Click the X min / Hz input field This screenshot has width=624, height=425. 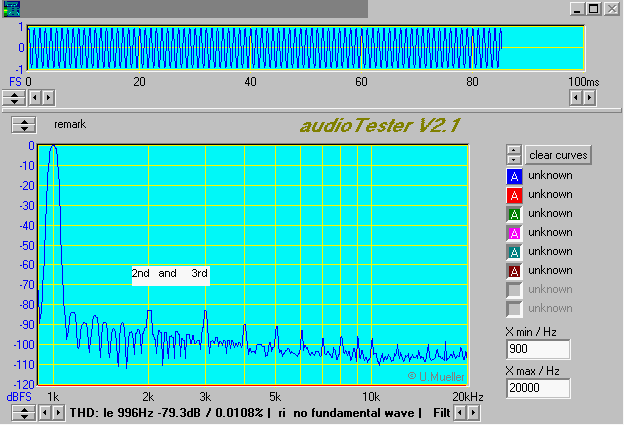[538, 349]
